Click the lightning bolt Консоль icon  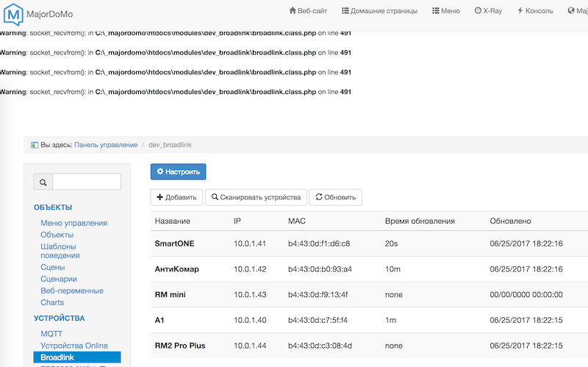click(520, 10)
